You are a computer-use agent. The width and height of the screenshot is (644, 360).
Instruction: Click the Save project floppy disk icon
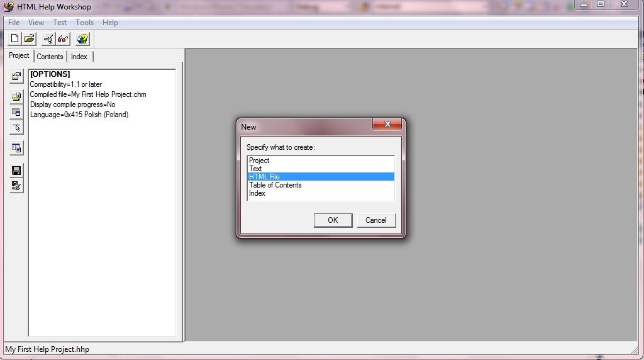pyautogui.click(x=16, y=171)
